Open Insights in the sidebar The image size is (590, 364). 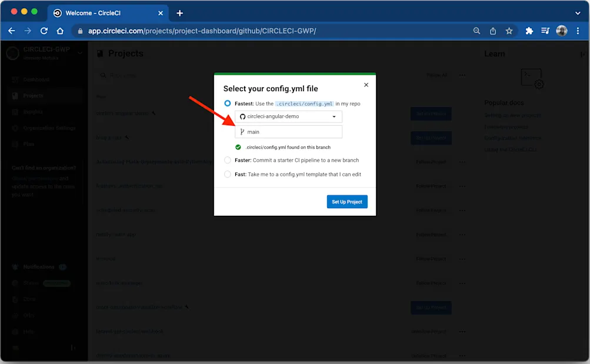[x=33, y=112]
